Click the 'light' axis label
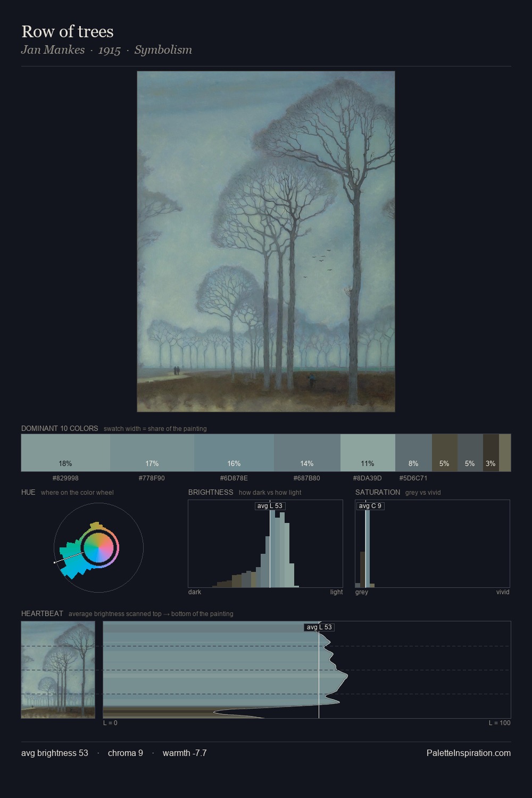The image size is (532, 798). [x=337, y=592]
